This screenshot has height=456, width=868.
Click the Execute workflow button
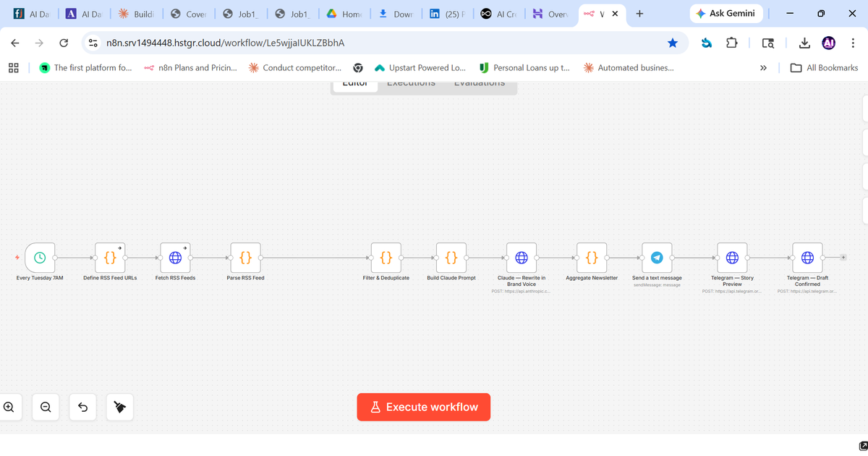point(423,407)
